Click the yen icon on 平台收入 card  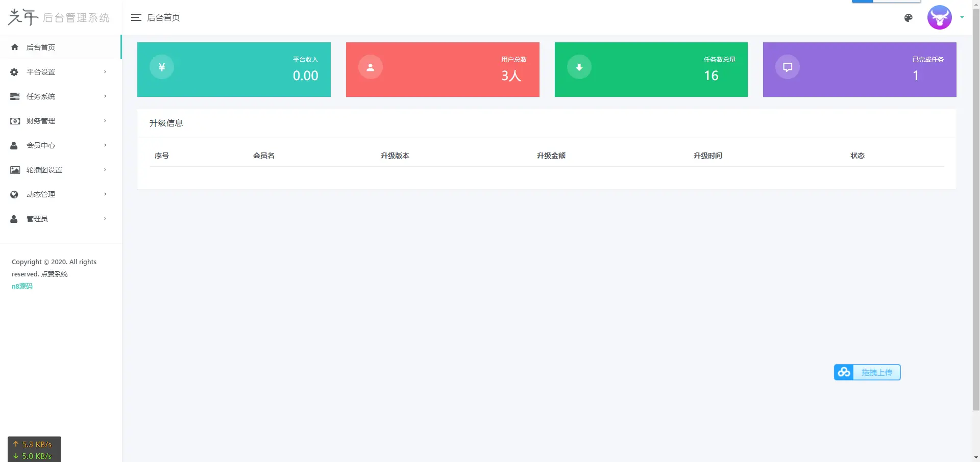pyautogui.click(x=162, y=67)
